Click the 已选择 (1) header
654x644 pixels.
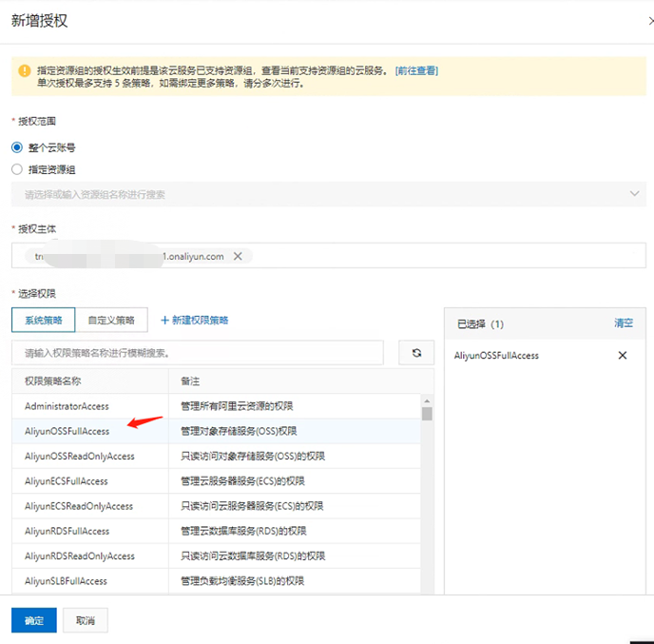[x=480, y=323]
